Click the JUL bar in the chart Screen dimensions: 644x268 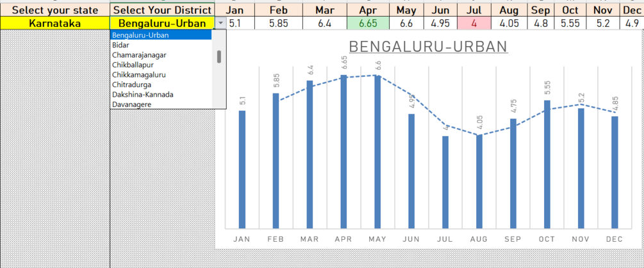[x=445, y=182]
